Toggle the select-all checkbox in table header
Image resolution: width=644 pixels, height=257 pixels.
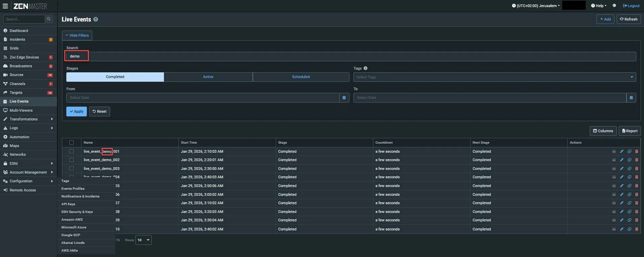(71, 143)
